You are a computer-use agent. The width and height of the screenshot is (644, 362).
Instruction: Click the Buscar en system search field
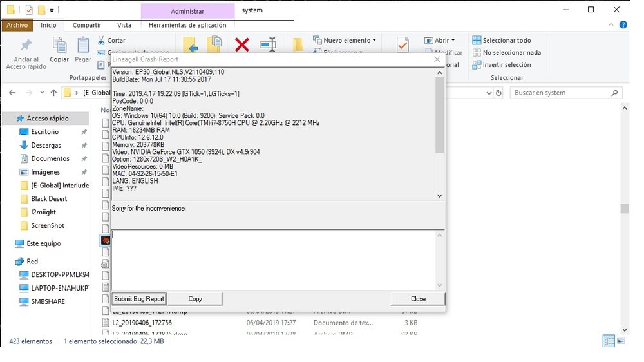[562, 93]
